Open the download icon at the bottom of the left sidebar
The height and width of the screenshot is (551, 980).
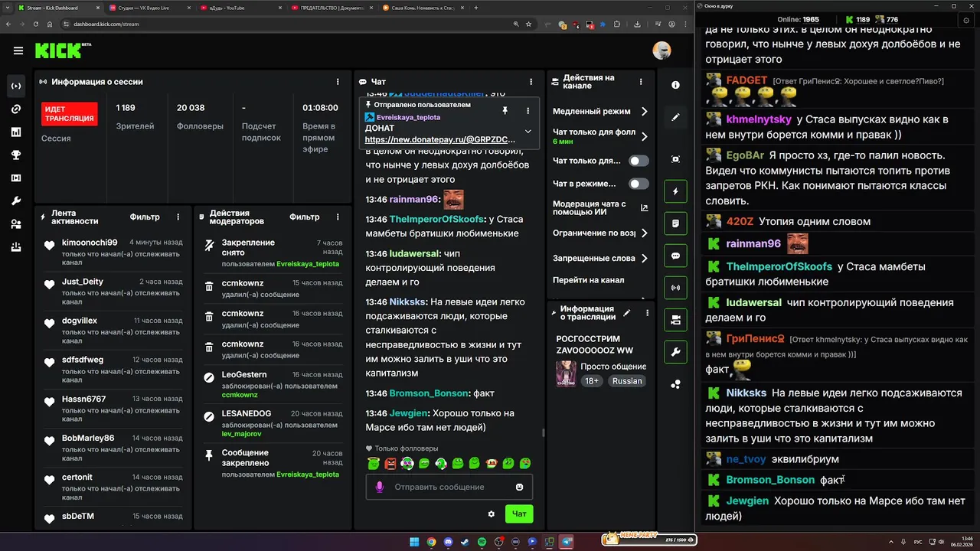(x=16, y=247)
